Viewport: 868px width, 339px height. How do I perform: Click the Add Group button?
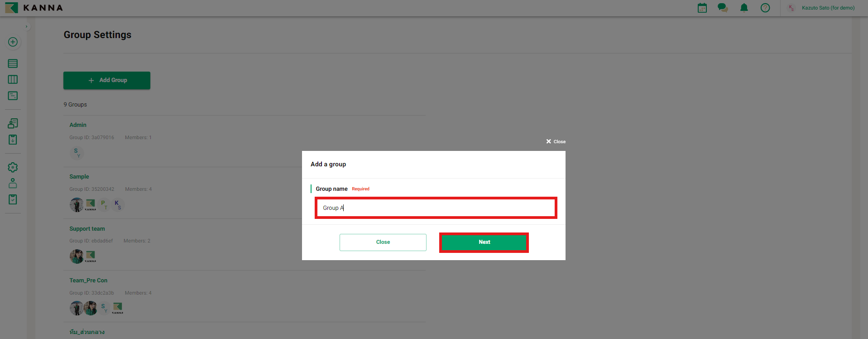pos(107,80)
